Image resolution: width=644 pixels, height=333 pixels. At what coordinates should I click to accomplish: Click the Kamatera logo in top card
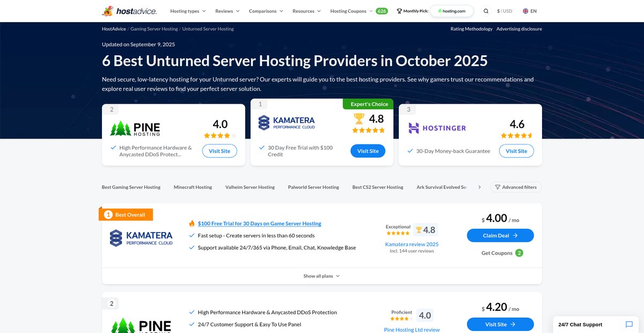tap(287, 122)
